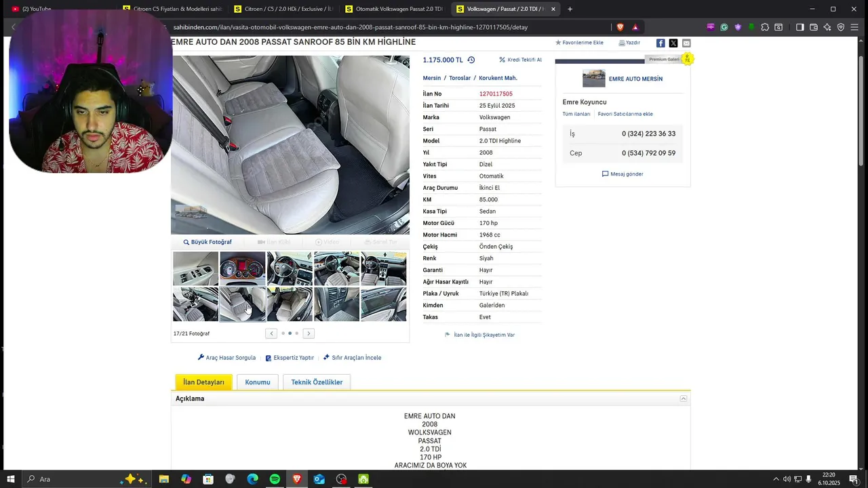
Task: Open Brave Wallet icon
Action: (x=814, y=27)
